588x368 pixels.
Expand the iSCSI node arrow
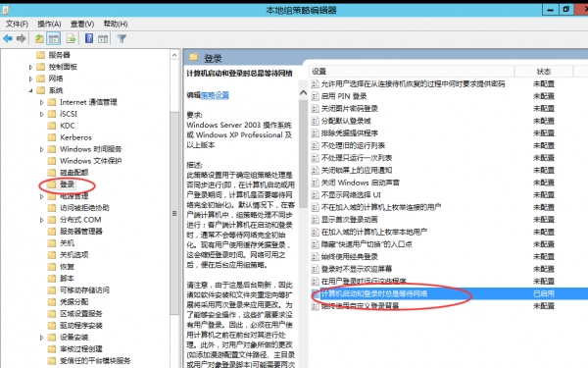[x=41, y=114]
